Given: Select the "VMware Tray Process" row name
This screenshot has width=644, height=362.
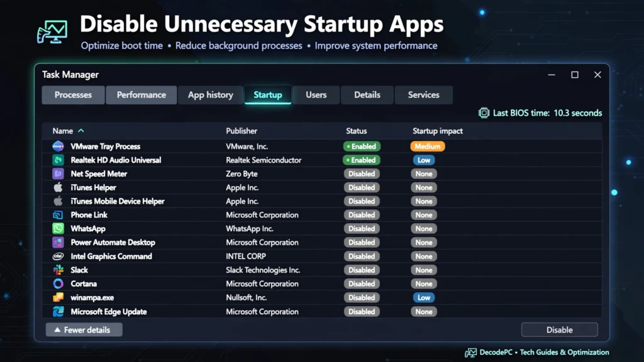Looking at the screenshot, I should point(105,146).
